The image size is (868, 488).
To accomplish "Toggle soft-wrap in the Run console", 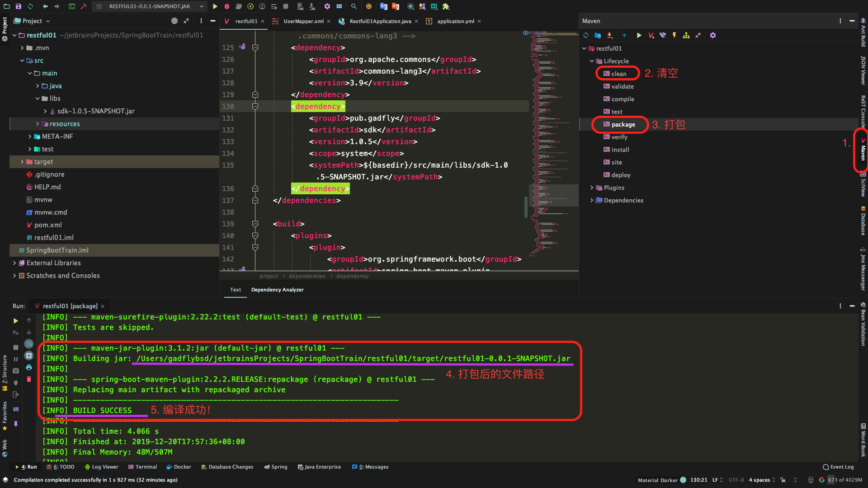I will pos(29,344).
